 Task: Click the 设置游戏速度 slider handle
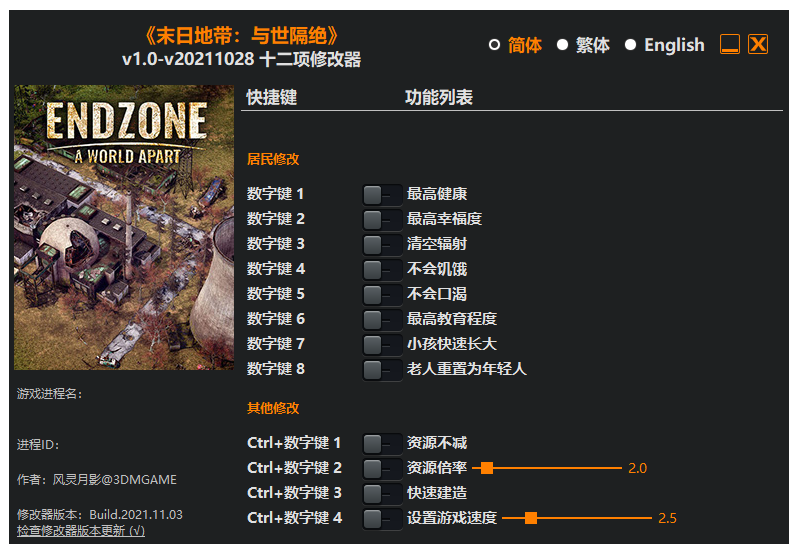[531, 518]
